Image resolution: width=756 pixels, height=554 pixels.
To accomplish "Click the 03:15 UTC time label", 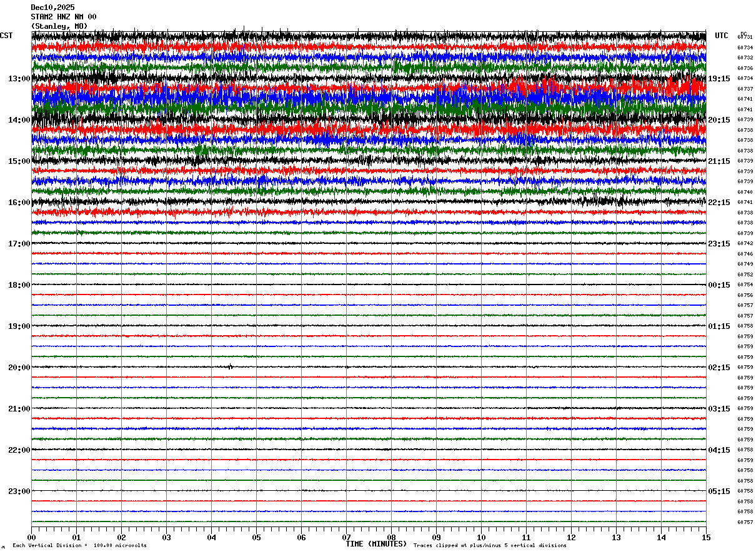I will [719, 409].
